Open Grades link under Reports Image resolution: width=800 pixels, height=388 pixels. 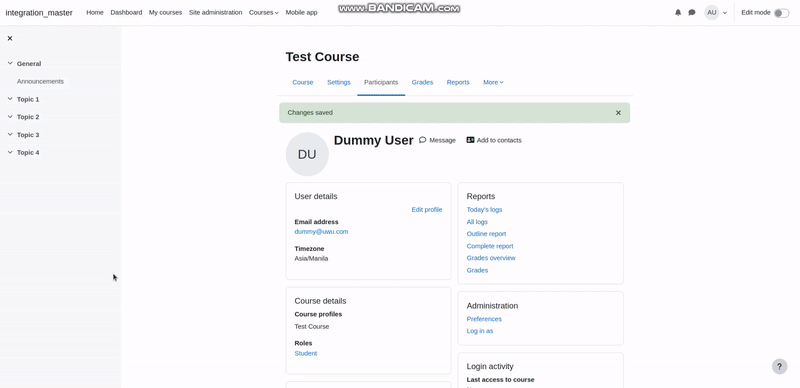click(477, 271)
